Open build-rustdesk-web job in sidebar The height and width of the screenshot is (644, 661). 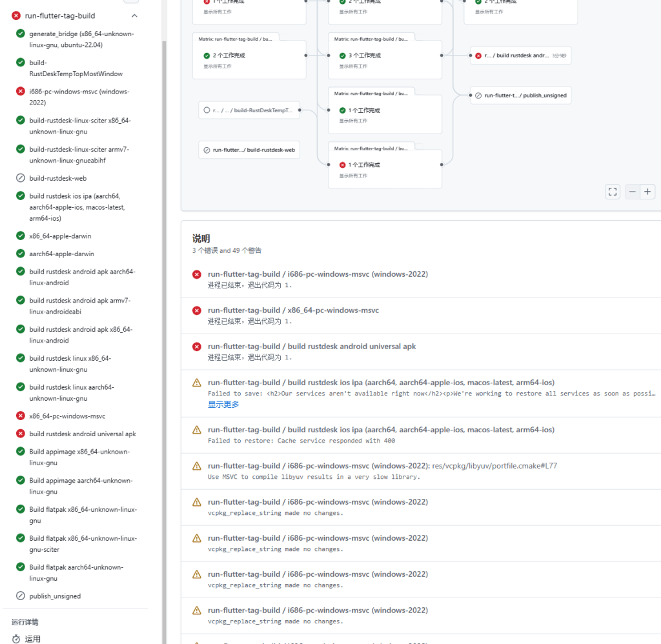click(x=57, y=178)
